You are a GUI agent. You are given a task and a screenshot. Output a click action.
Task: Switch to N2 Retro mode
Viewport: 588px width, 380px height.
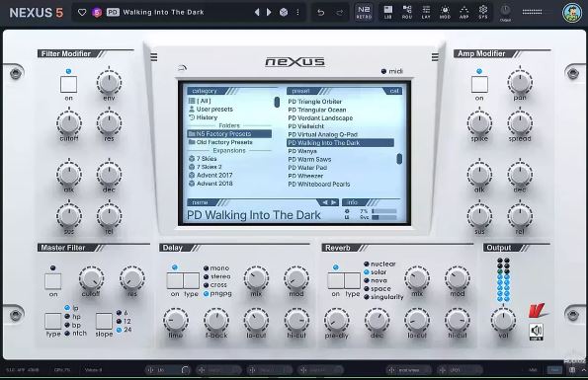pyautogui.click(x=364, y=12)
